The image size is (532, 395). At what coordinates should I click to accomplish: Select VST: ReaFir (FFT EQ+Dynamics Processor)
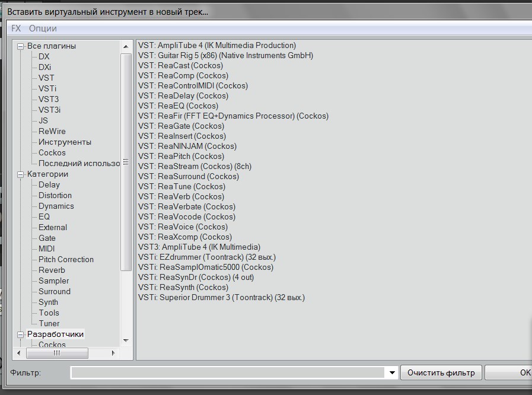tap(233, 116)
